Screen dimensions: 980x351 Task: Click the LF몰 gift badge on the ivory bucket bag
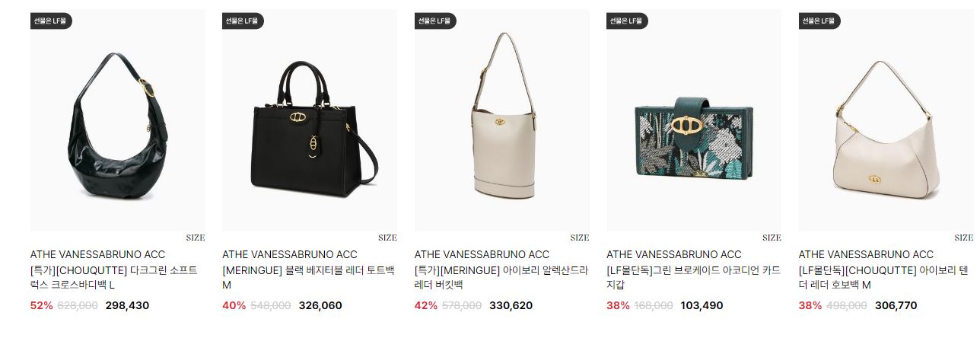tap(436, 21)
